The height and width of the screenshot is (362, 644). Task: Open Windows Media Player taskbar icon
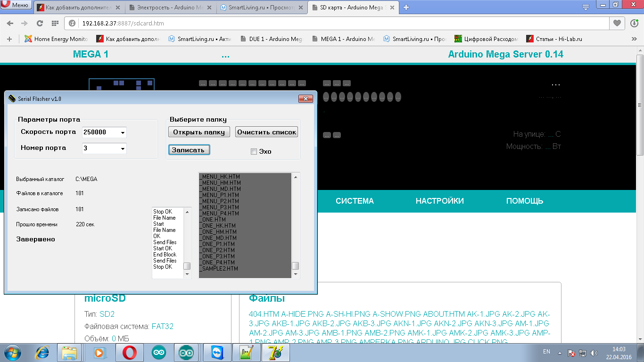[x=99, y=352]
